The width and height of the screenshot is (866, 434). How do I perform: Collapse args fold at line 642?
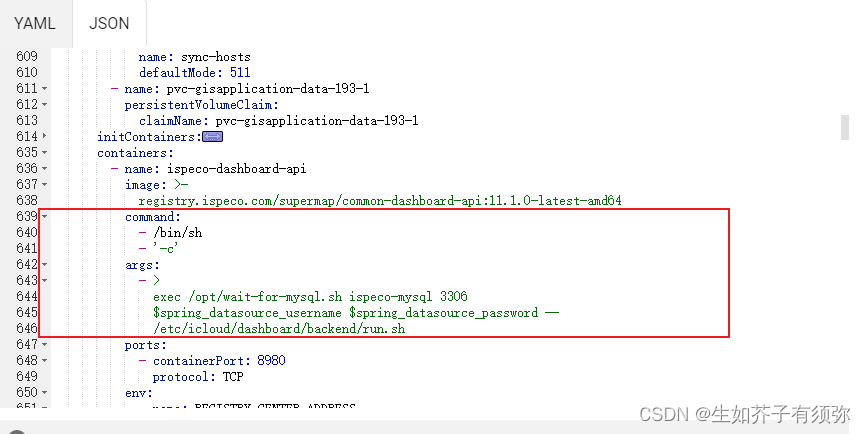[x=44, y=264]
